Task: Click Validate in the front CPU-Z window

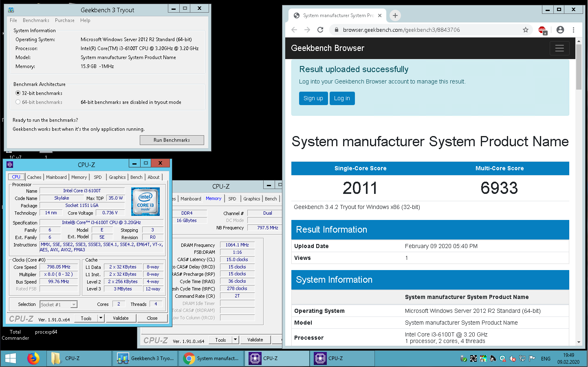Action: click(121, 318)
